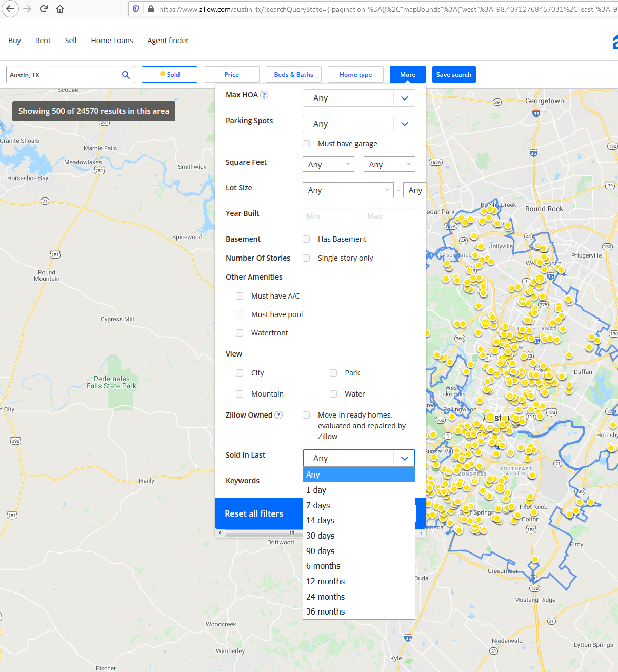Click the Max HOA help question icon
Screen dimensions: 618x672
pos(264,95)
